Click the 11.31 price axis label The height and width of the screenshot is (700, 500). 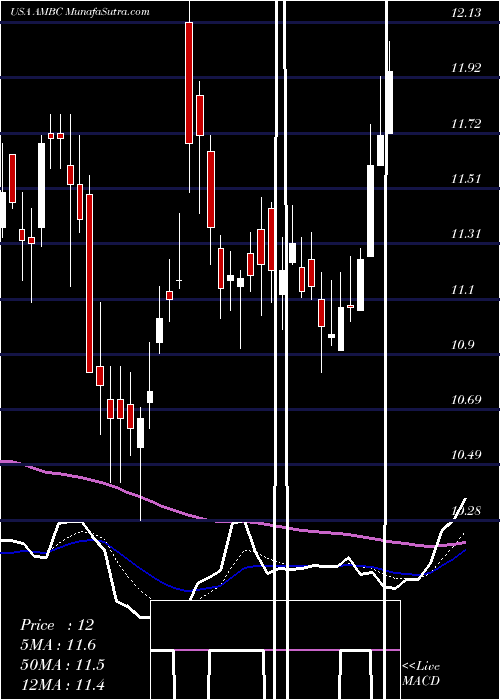tap(466, 233)
